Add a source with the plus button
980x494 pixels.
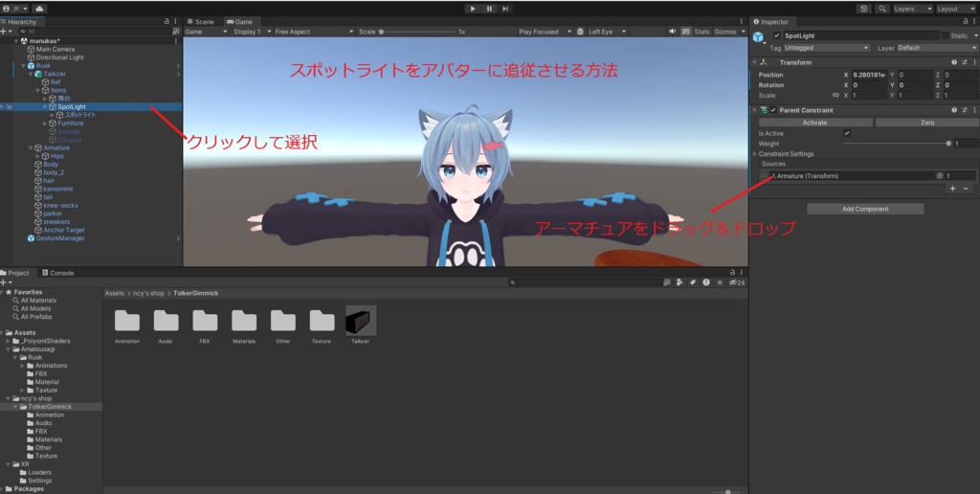click(952, 189)
